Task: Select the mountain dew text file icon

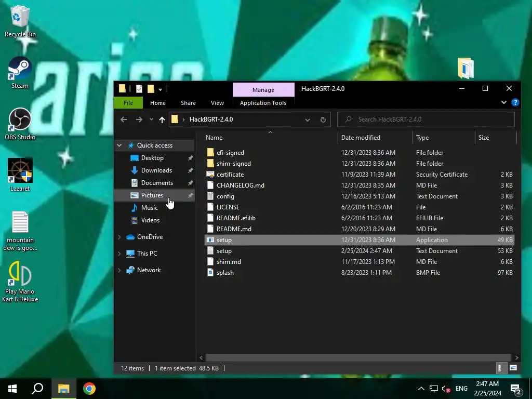Action: [x=20, y=231]
